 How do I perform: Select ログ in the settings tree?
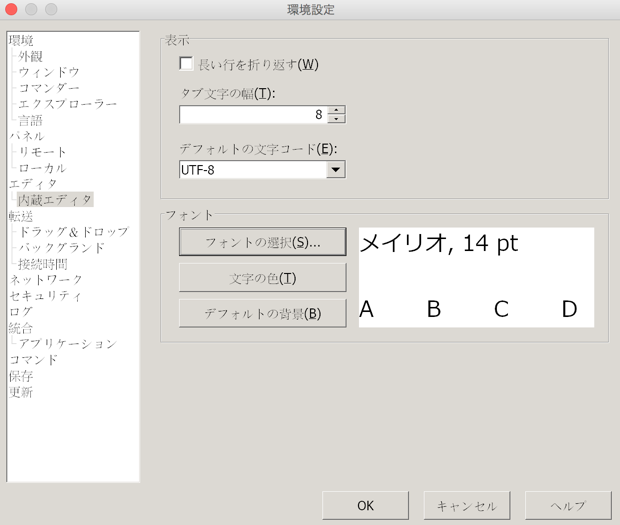click(x=21, y=312)
